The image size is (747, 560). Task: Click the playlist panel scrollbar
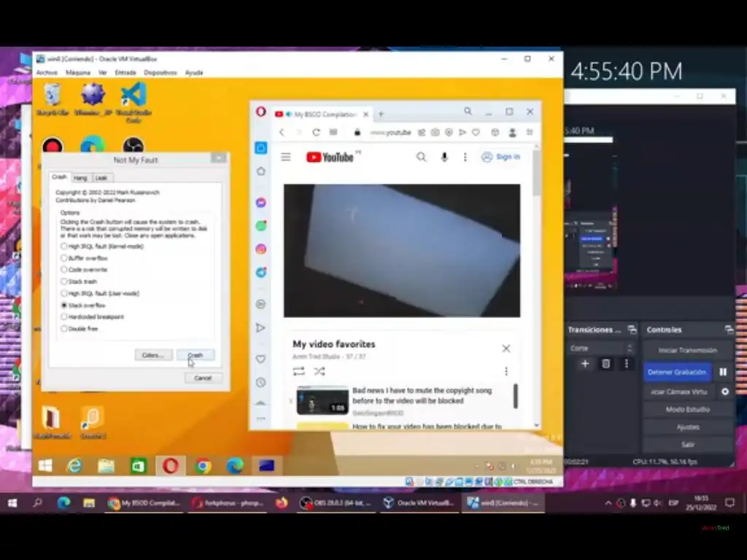pos(516,396)
